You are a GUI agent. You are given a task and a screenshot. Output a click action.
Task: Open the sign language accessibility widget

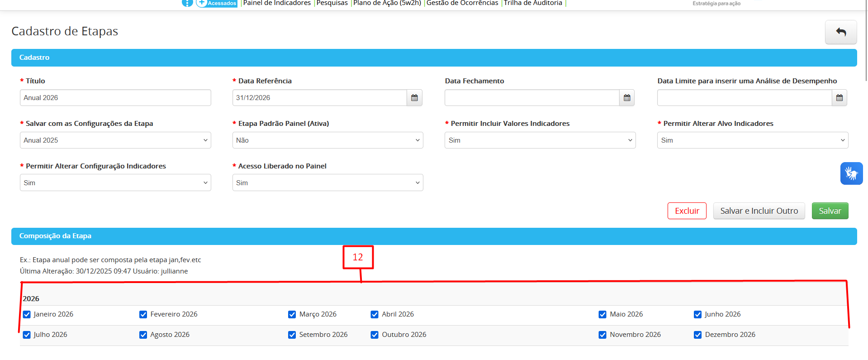(851, 173)
